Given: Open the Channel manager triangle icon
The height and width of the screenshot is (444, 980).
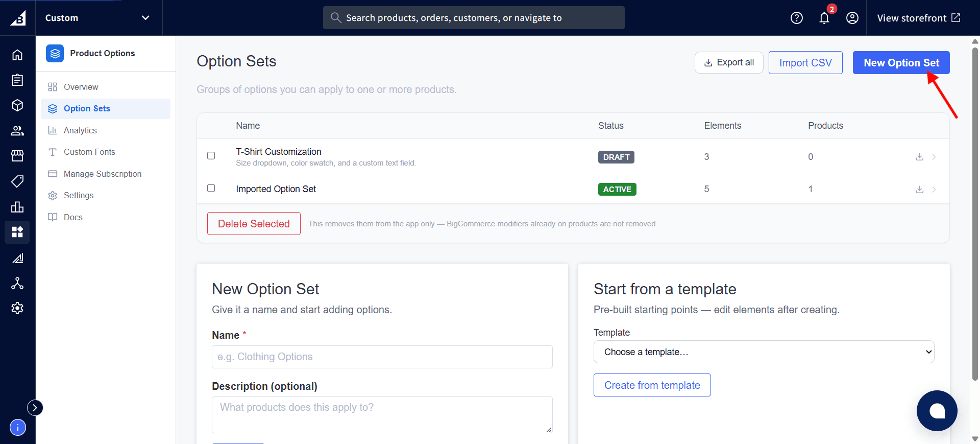Looking at the screenshot, I should [x=17, y=258].
